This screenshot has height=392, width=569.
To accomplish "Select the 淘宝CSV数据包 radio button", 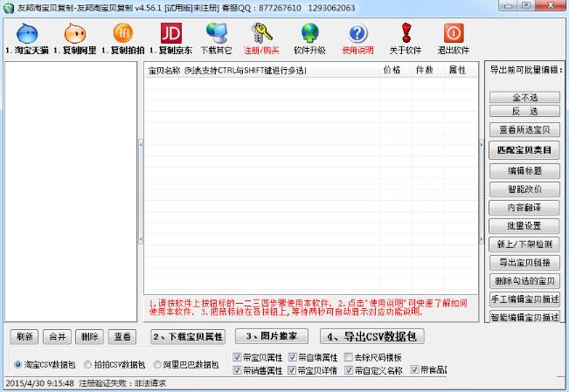I will point(17,364).
